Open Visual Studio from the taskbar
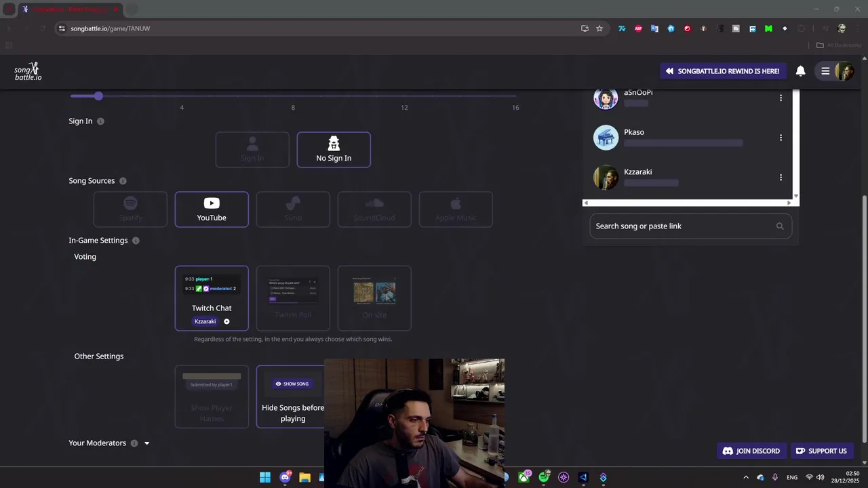The image size is (868, 488). pos(583,477)
